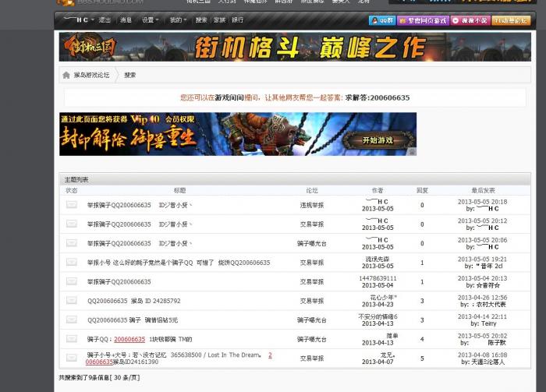Open 举报骗子 thread last posted 2013-05-05 20:12
Screen dimensions: 546x392
pos(140,224)
